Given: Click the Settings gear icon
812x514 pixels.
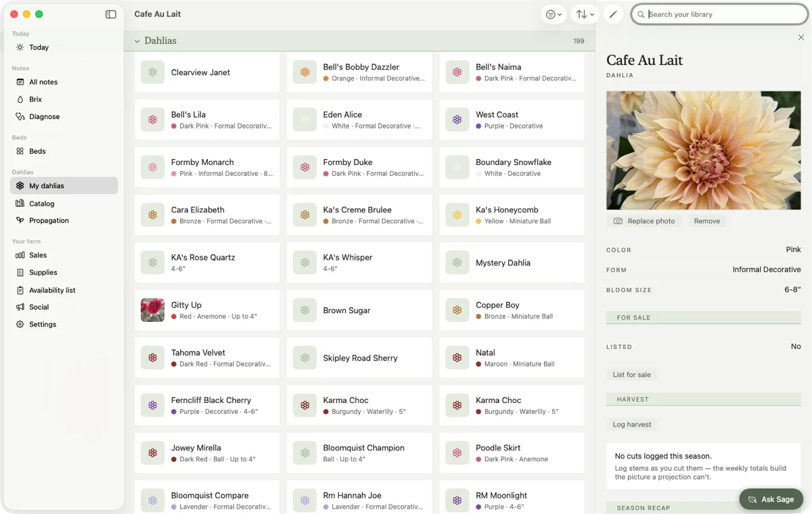Looking at the screenshot, I should pos(20,325).
